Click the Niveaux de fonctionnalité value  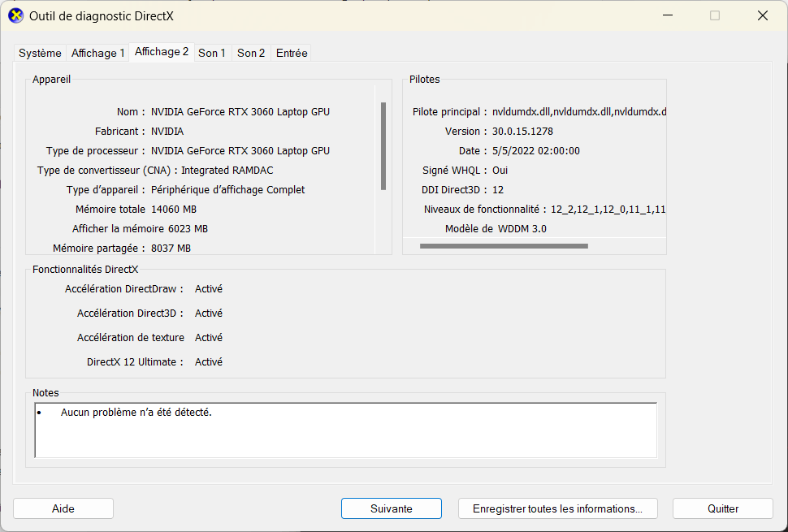[608, 210]
